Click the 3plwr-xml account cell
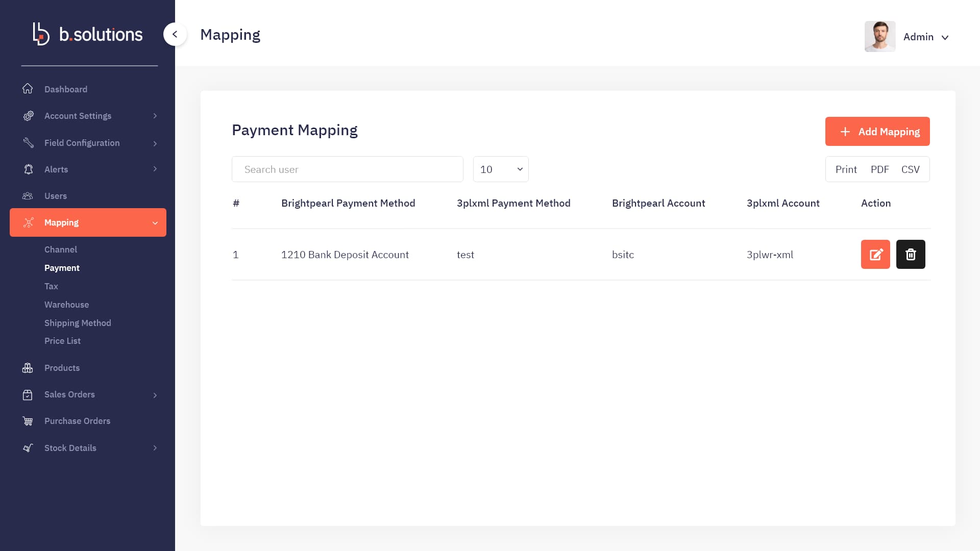980x551 pixels. 770,255
